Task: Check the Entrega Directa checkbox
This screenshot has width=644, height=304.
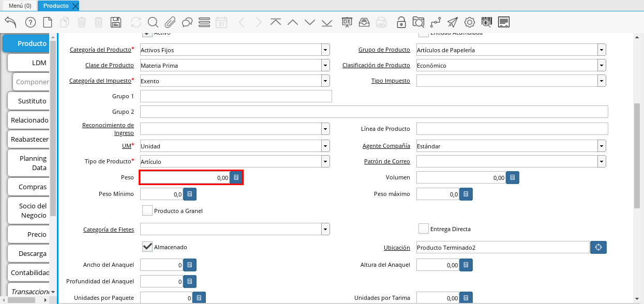Action: [x=424, y=229]
